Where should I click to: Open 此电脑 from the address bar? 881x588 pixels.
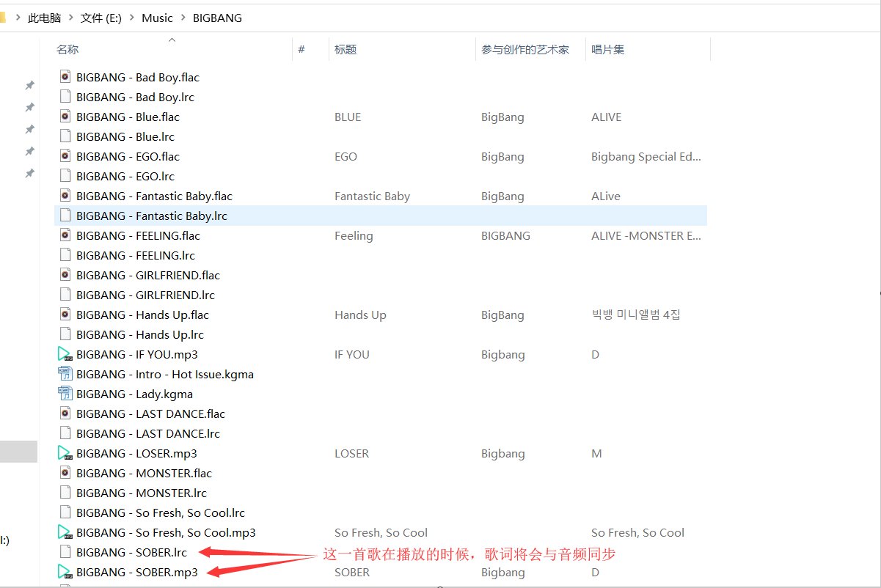click(45, 18)
